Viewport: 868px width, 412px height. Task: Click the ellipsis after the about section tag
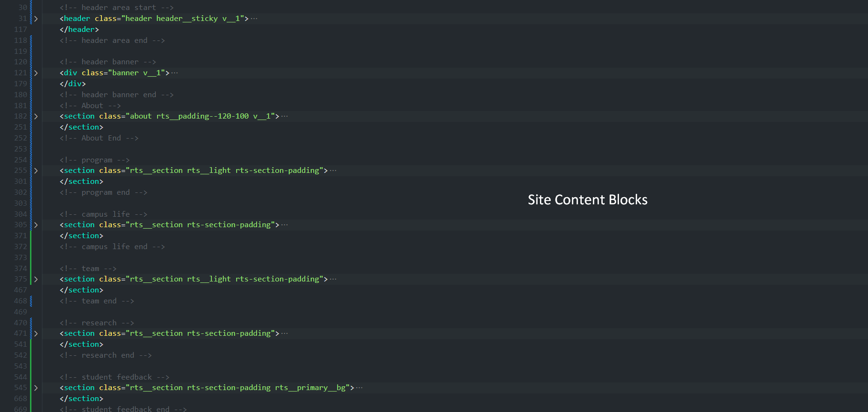click(285, 116)
